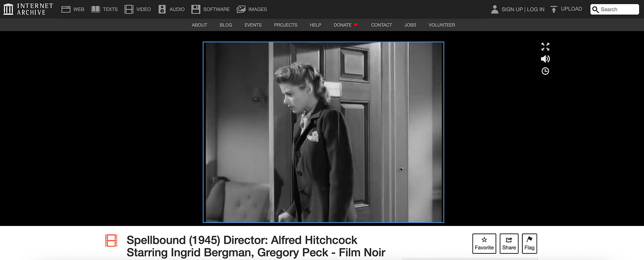644x260 pixels.
Task: Click the Sign Up link
Action: pyautogui.click(x=512, y=9)
